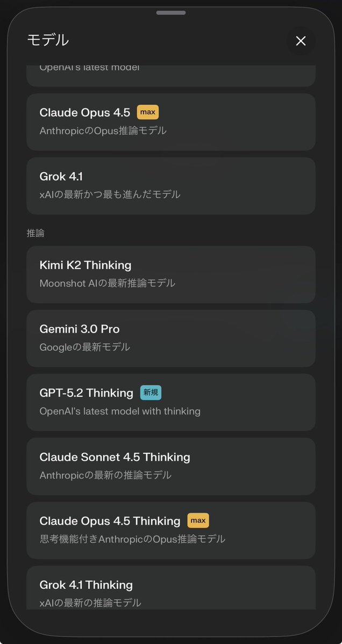Click max badge on Claude Opus 4.5 Thinking
Screen dimensions: 342x644
click(x=198, y=520)
